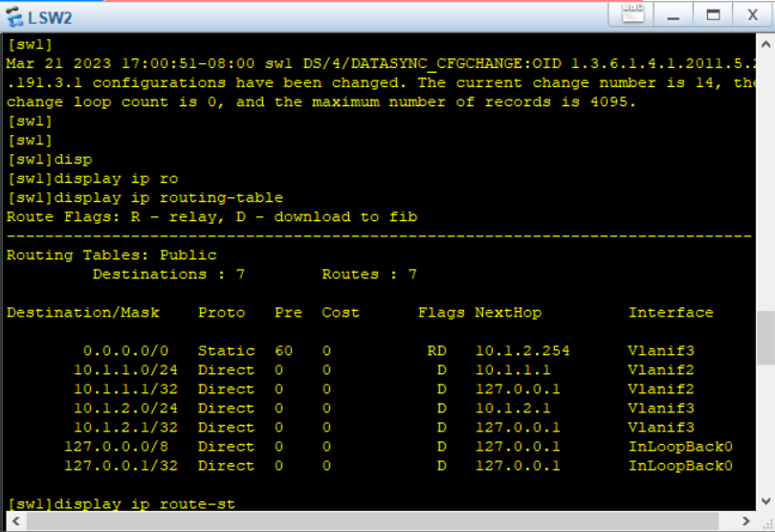
Task: Click Vlanif3 interface of the 0.0.0.0/0 route
Action: (x=661, y=351)
